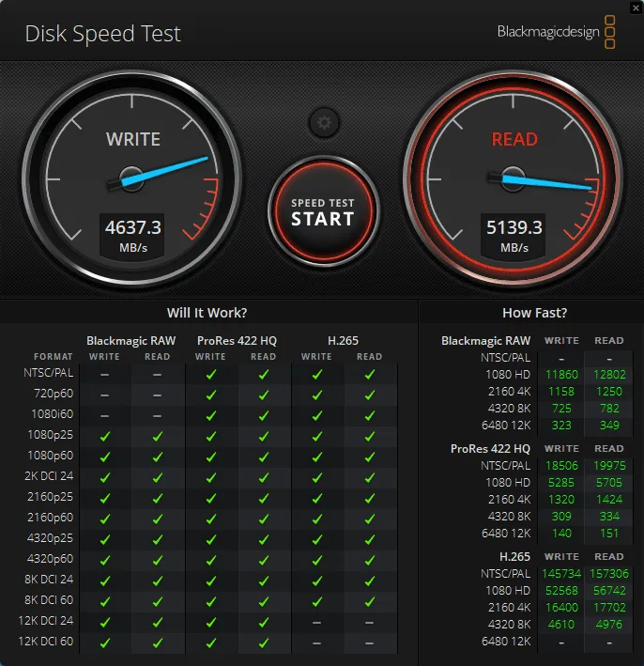Click the 4320p60 format row label
644x666 pixels.
[x=50, y=559]
